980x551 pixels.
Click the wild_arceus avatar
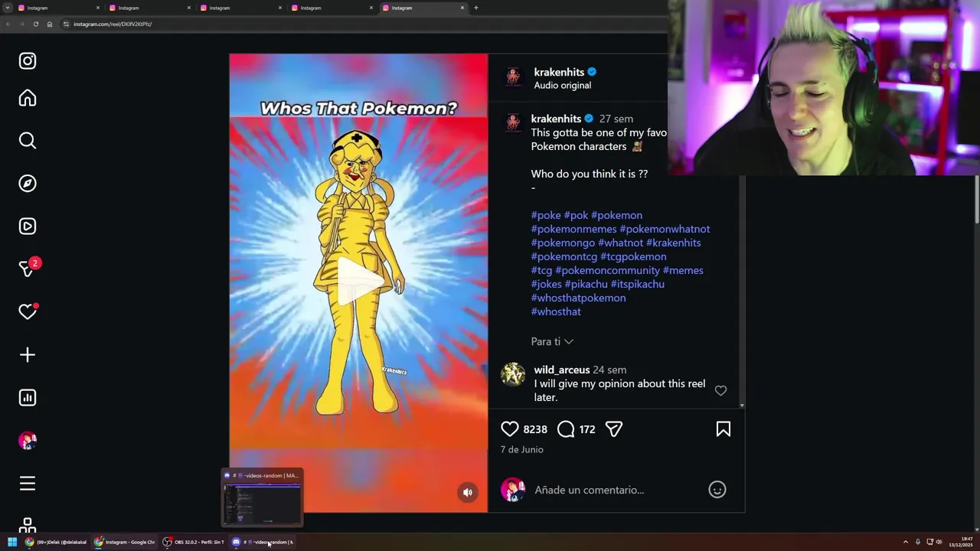click(513, 375)
